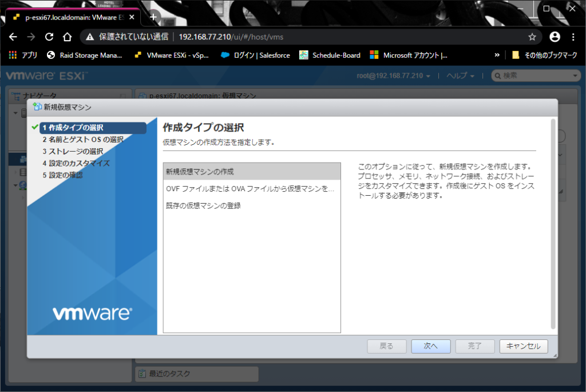Bookmark this page with the star icon

click(532, 37)
